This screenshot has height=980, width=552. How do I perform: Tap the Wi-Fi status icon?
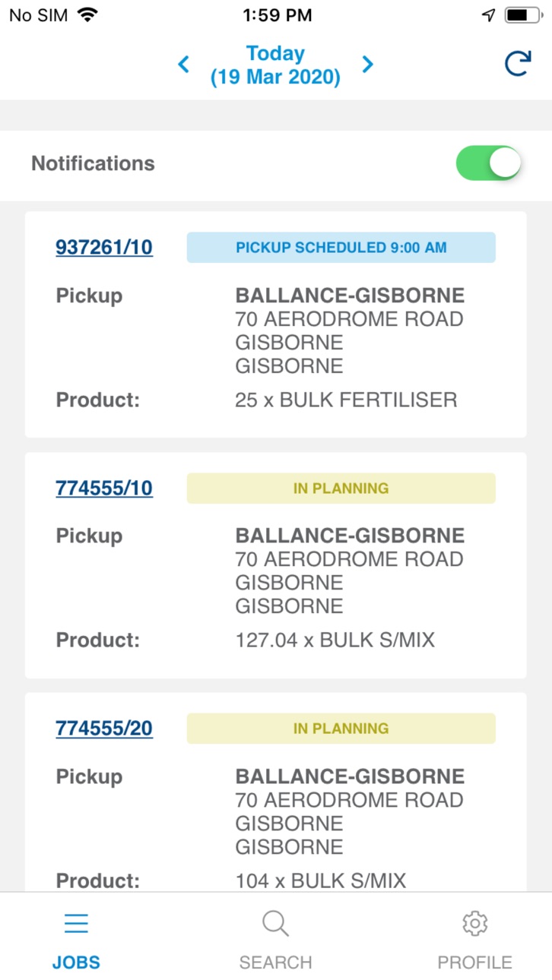point(88,14)
